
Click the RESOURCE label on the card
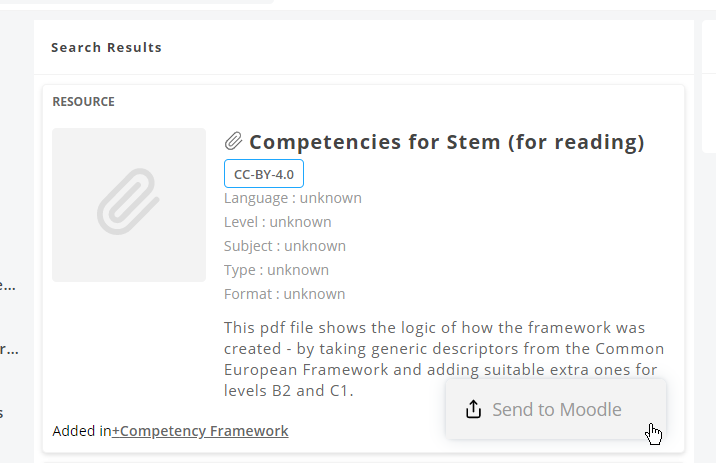click(x=84, y=101)
